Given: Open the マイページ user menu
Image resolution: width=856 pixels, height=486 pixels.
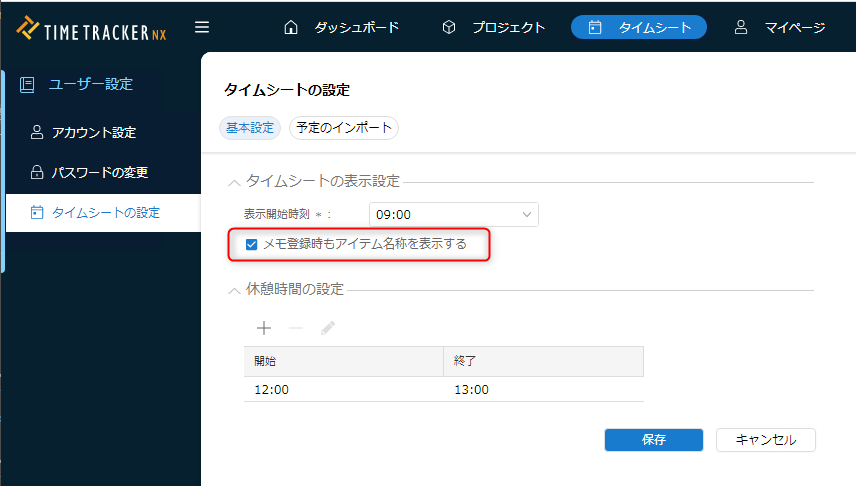Looking at the screenshot, I should [x=780, y=27].
